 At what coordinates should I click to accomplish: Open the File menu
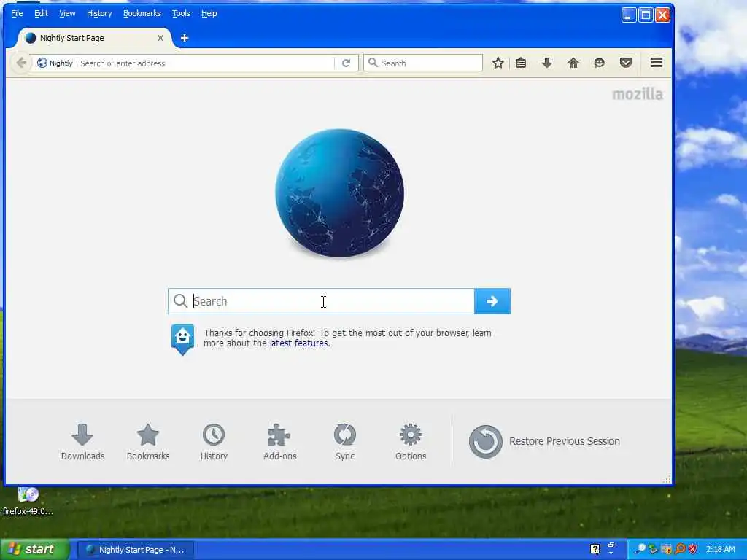[17, 13]
